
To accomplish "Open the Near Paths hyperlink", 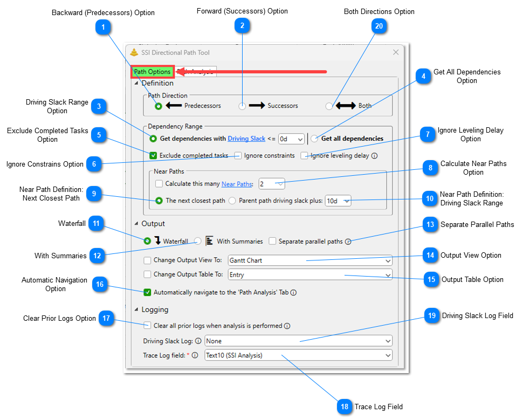I will [x=237, y=184].
